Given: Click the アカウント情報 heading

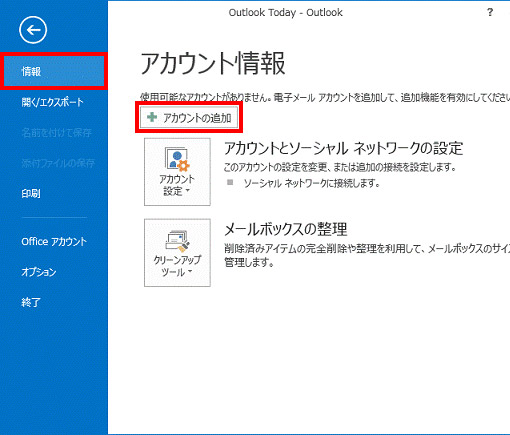Looking at the screenshot, I should tap(213, 63).
